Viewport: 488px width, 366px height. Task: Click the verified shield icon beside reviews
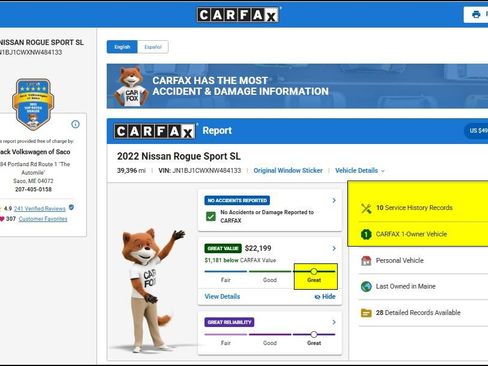coord(71,207)
